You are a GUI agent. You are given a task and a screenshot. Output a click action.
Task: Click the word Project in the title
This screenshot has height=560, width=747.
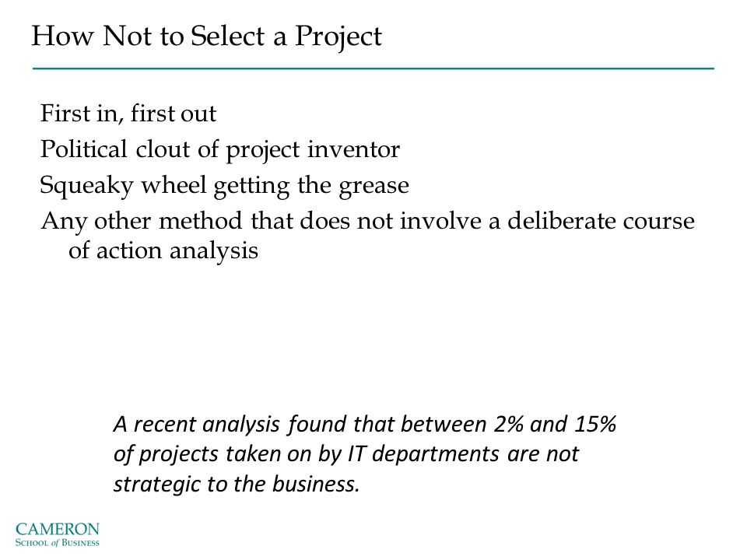338,37
